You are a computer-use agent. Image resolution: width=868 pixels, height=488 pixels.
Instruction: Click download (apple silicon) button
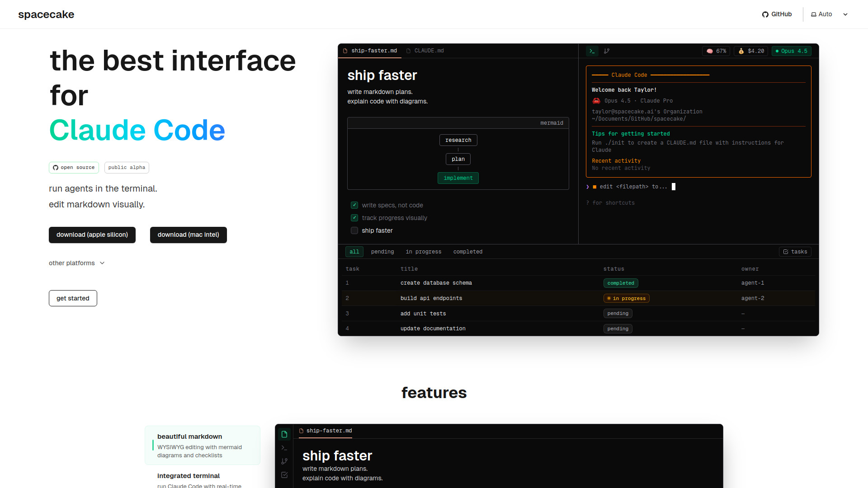coord(92,235)
